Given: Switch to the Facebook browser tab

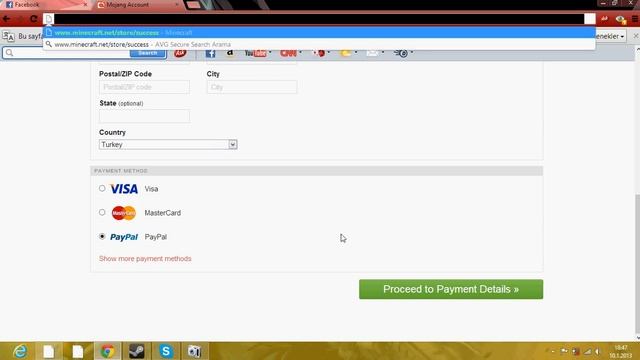Looking at the screenshot, I should 45,5.
